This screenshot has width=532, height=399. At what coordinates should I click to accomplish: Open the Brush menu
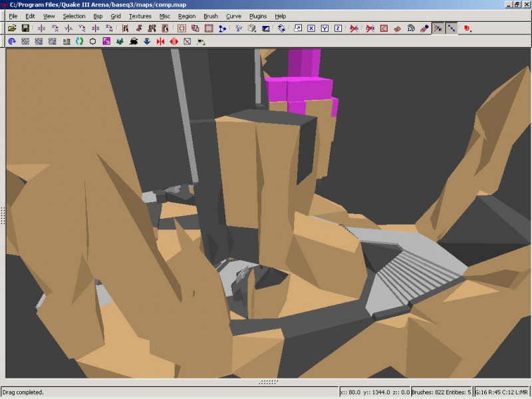(211, 16)
